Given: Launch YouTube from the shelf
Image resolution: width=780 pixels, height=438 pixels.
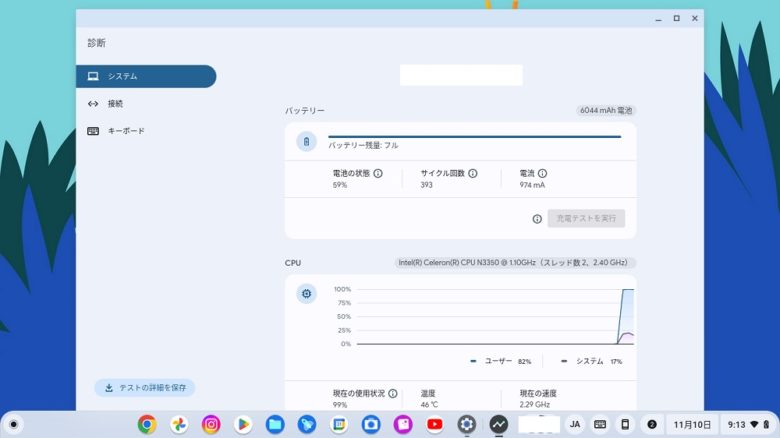Looking at the screenshot, I should (x=434, y=424).
